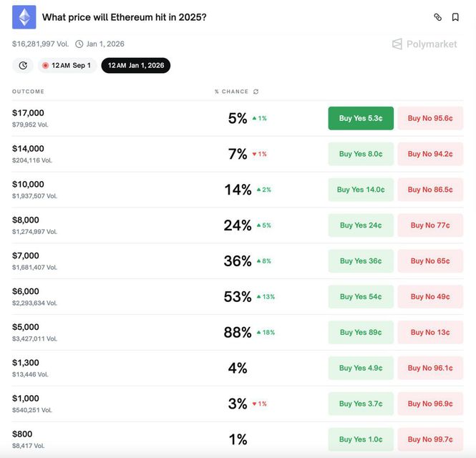Buy No at 49¢ for $6,000
This screenshot has height=458, width=476.
[x=430, y=296]
